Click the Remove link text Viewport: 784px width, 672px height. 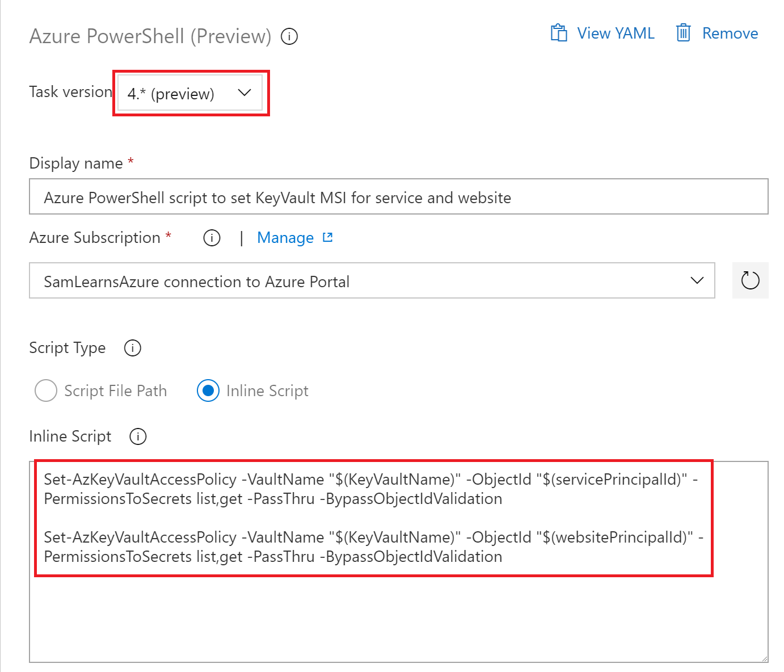point(730,33)
